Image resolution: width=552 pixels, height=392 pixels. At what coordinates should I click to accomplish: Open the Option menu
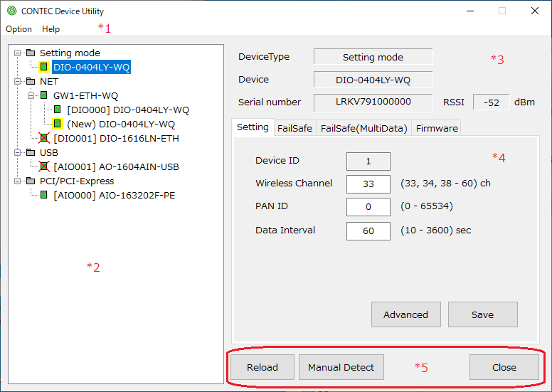click(18, 29)
